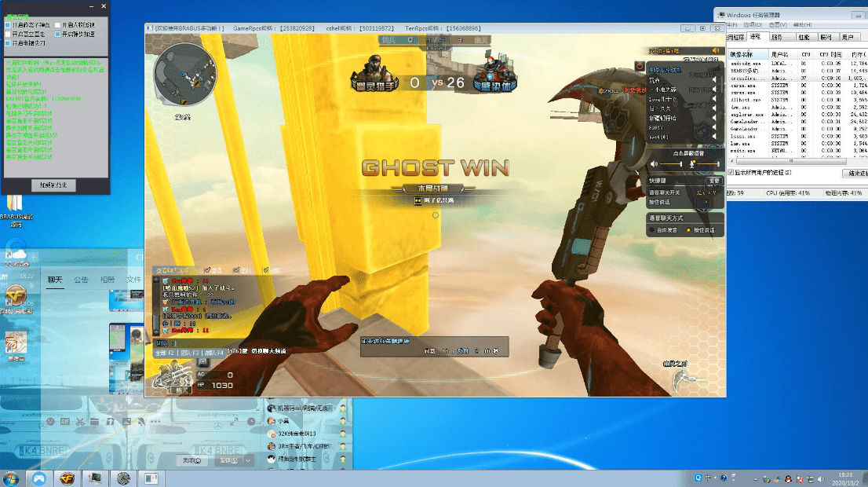Image resolution: width=868 pixels, height=487 pixels.
Task: Toggle the unchecked second-row left checkbox
Action: [x=8, y=35]
